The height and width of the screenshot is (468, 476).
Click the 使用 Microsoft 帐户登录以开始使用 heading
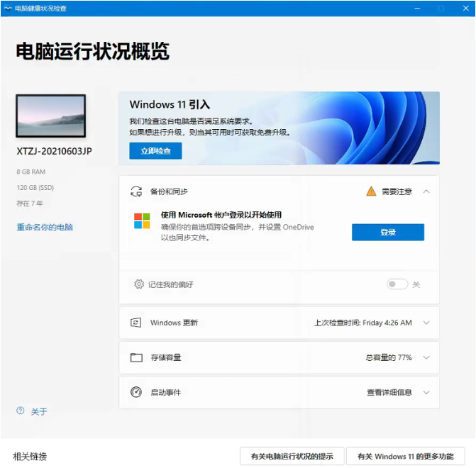point(221,215)
